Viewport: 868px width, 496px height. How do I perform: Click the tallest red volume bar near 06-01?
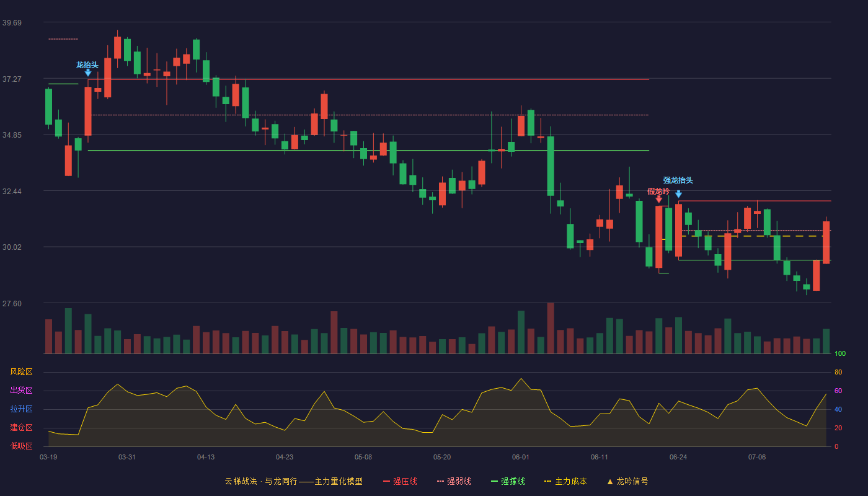(x=551, y=328)
